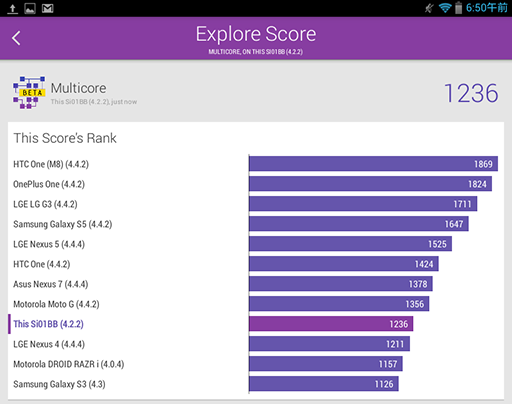Tap the 1647 score bar

[359, 224]
